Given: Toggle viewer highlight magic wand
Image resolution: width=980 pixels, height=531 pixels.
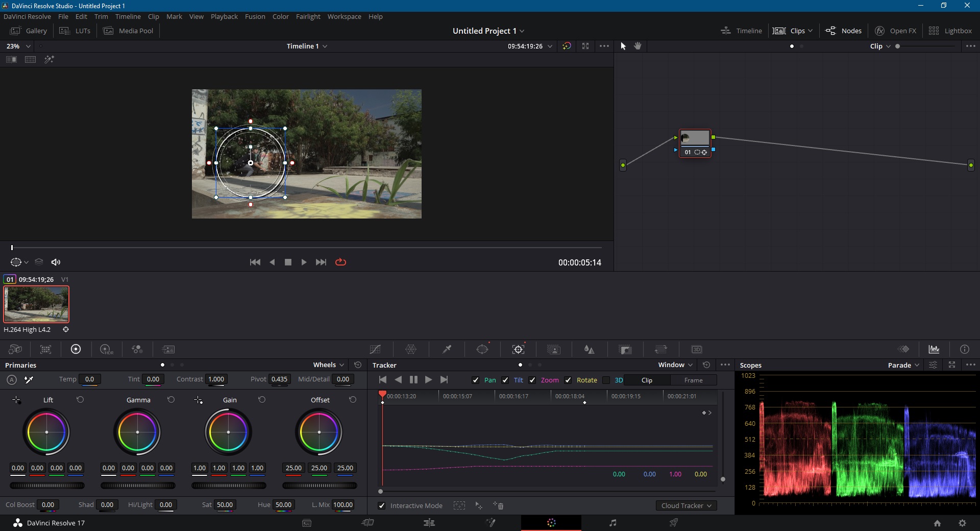Looking at the screenshot, I should click(49, 59).
